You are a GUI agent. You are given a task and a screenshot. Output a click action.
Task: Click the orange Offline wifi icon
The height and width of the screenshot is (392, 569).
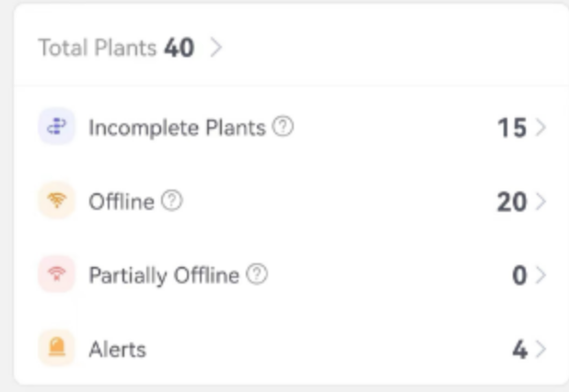point(56,201)
